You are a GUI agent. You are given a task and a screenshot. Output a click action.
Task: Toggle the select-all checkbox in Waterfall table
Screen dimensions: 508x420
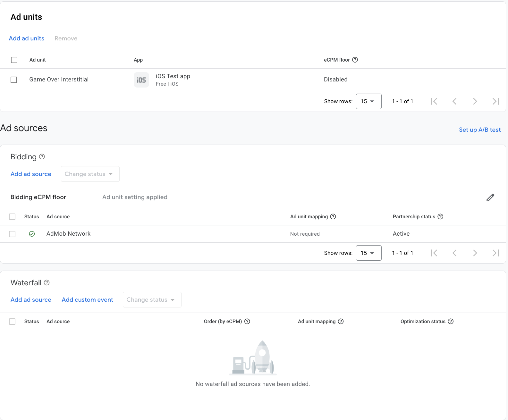[12, 322]
